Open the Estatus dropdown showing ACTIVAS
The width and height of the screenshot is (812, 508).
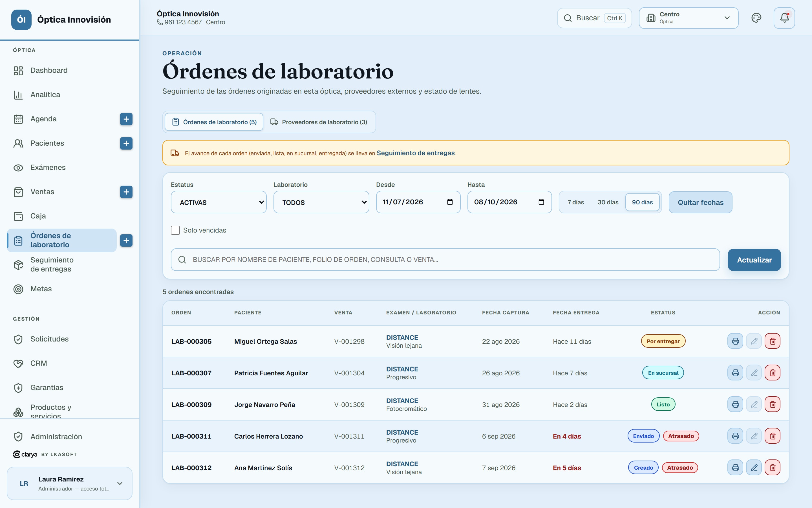pyautogui.click(x=219, y=202)
